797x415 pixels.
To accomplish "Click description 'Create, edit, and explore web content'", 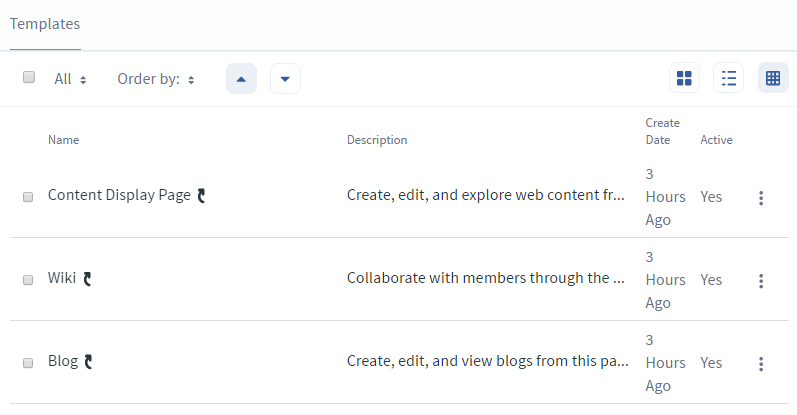I will tap(485, 195).
